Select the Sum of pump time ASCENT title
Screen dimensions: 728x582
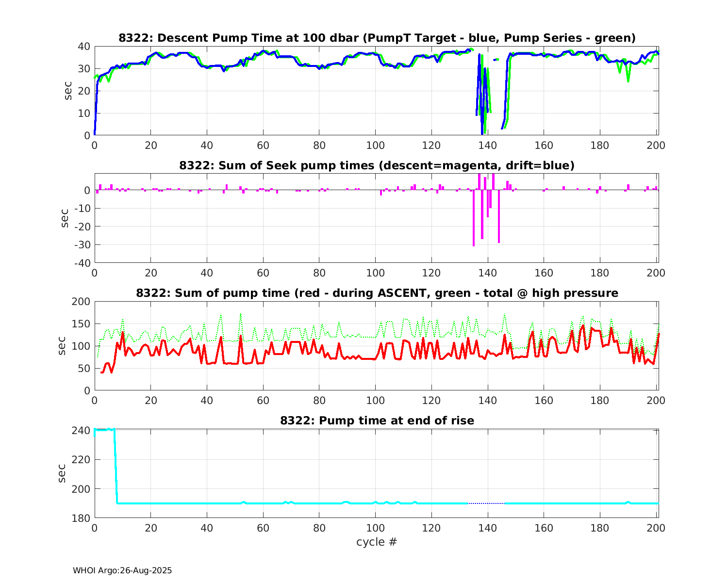click(x=377, y=293)
